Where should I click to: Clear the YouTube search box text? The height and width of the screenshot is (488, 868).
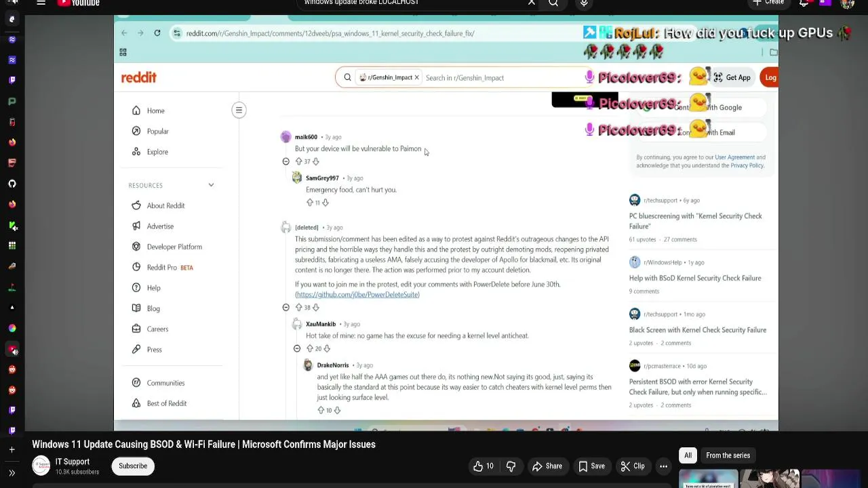click(532, 3)
